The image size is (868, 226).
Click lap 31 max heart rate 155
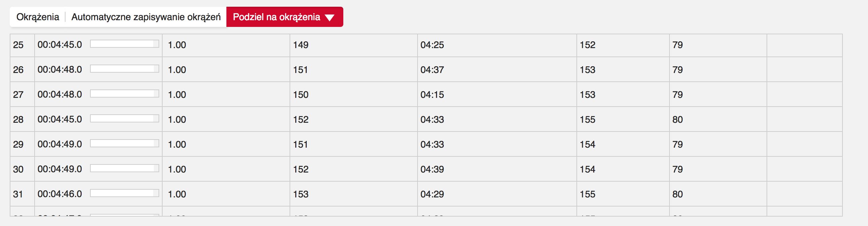click(x=587, y=194)
